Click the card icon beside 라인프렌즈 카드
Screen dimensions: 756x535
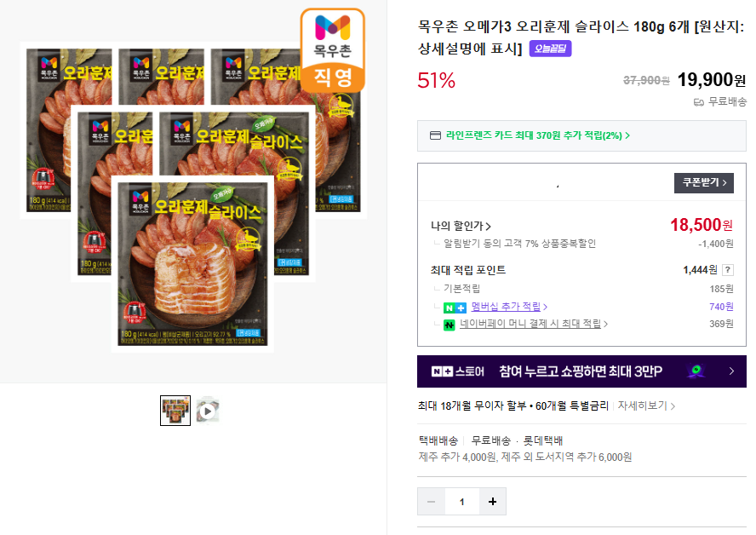click(x=435, y=135)
